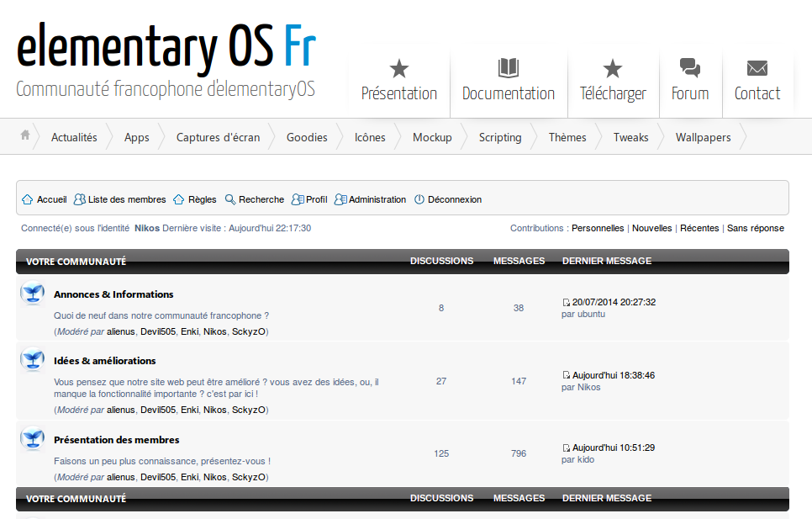
Task: Click the Contact envelope icon
Action: tap(757, 68)
